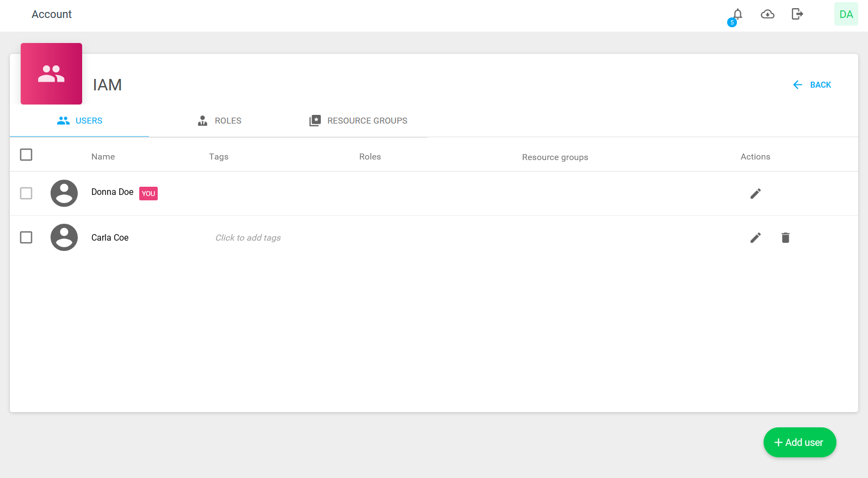This screenshot has height=478, width=868.
Task: Open the DA user avatar menu
Action: [x=846, y=14]
